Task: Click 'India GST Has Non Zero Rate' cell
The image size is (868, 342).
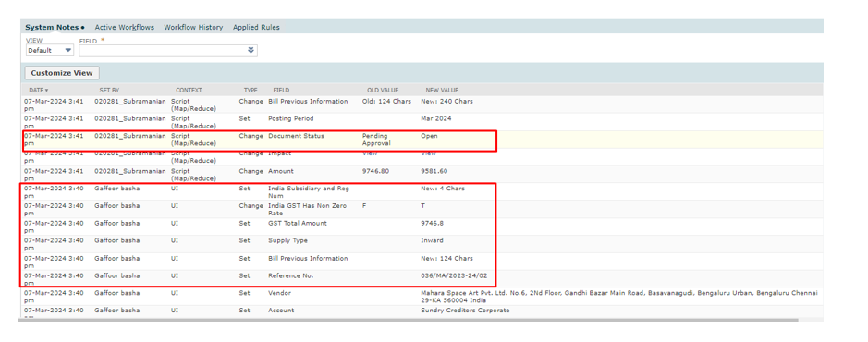Action: (307, 209)
